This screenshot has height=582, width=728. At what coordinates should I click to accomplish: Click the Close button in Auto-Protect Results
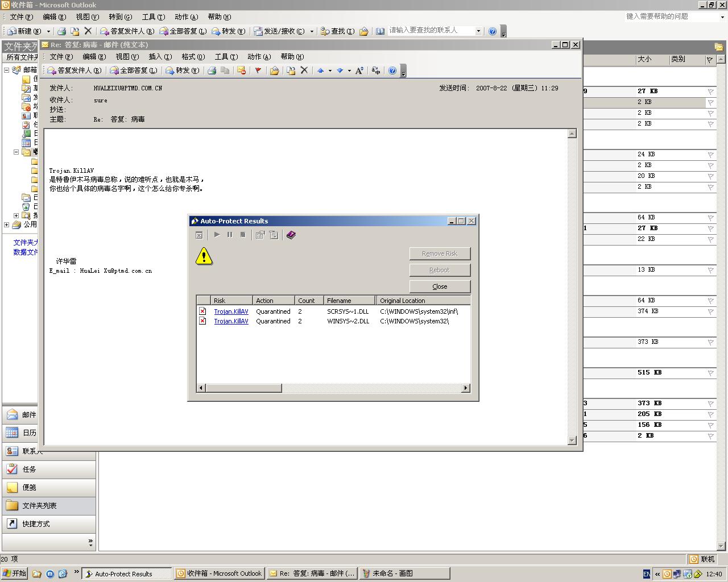440,286
